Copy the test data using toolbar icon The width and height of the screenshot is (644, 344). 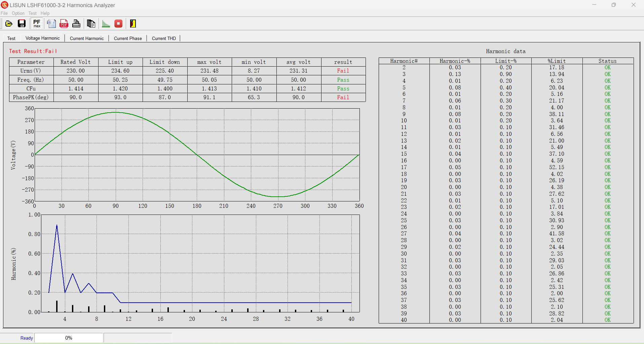(x=91, y=24)
